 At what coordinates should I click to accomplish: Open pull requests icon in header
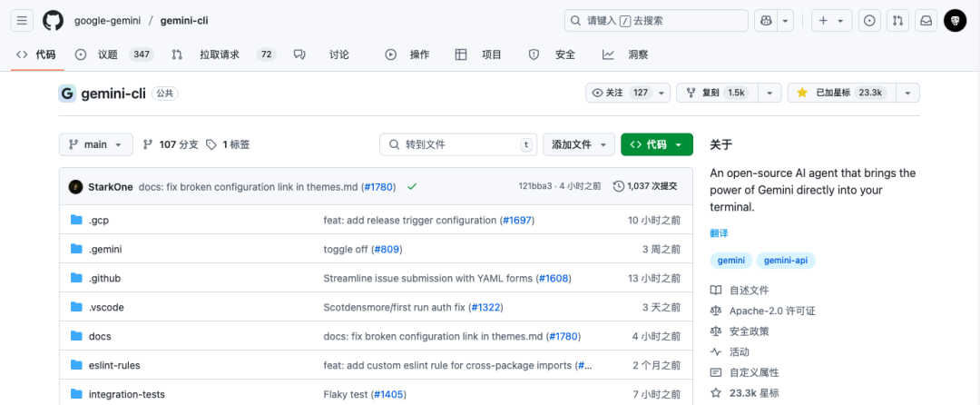[x=897, y=21]
